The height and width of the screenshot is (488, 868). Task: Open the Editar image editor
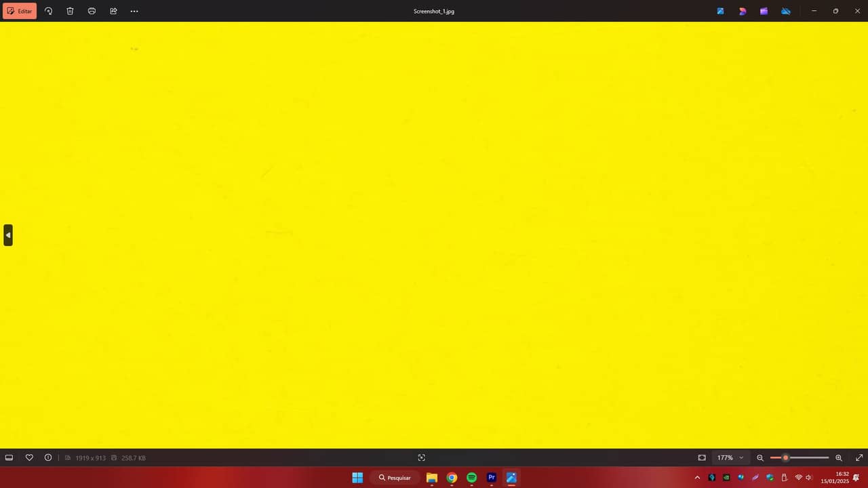click(20, 11)
